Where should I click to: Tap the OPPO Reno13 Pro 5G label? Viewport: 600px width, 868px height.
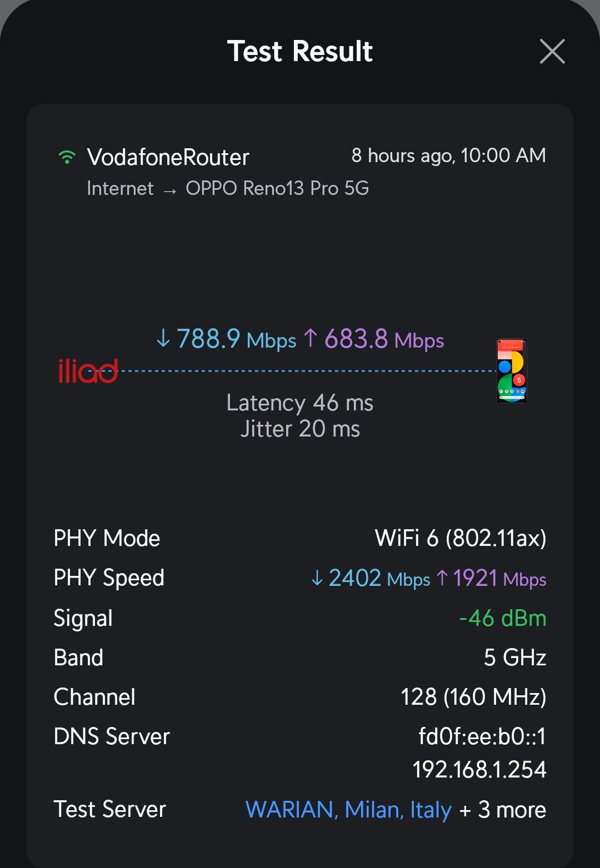277,188
